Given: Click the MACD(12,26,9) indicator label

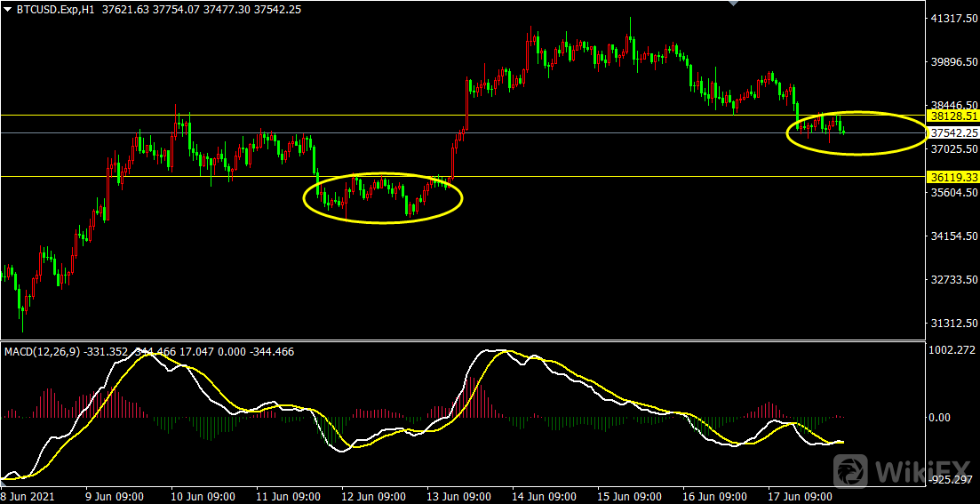Looking at the screenshot, I should pos(42,351).
